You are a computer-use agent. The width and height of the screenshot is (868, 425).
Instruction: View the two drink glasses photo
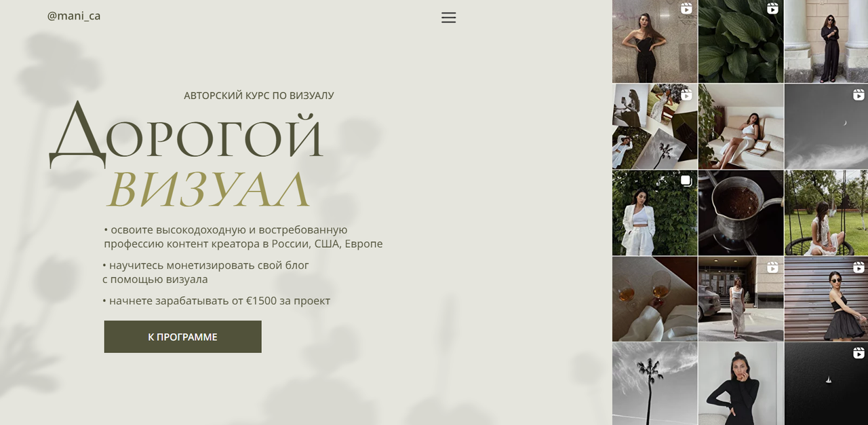pos(654,299)
